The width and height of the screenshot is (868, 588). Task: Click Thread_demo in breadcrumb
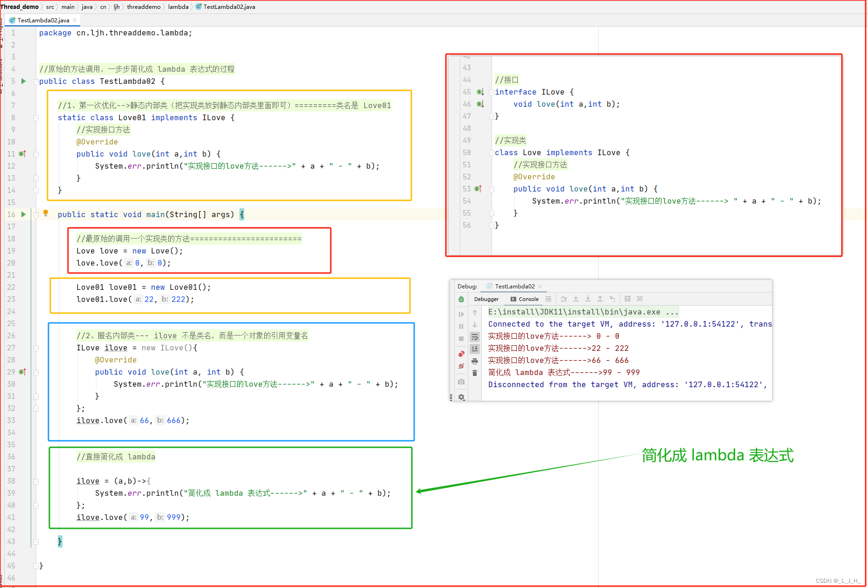pos(20,7)
